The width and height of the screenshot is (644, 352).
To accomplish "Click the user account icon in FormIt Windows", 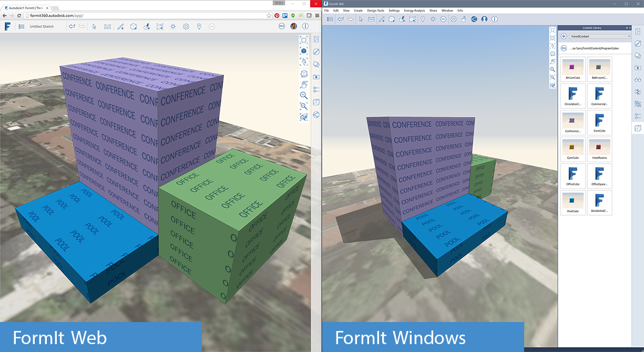I will click(x=485, y=19).
